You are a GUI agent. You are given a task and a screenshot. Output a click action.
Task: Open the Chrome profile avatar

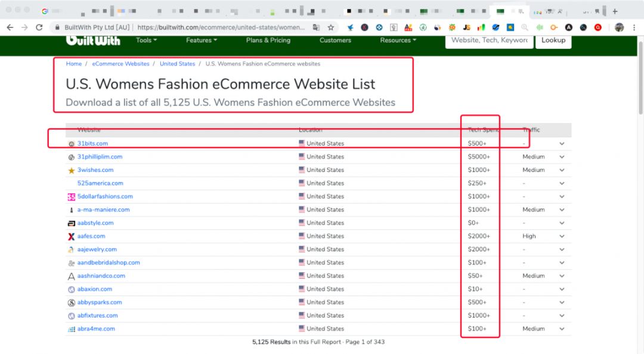pyautogui.click(x=620, y=27)
